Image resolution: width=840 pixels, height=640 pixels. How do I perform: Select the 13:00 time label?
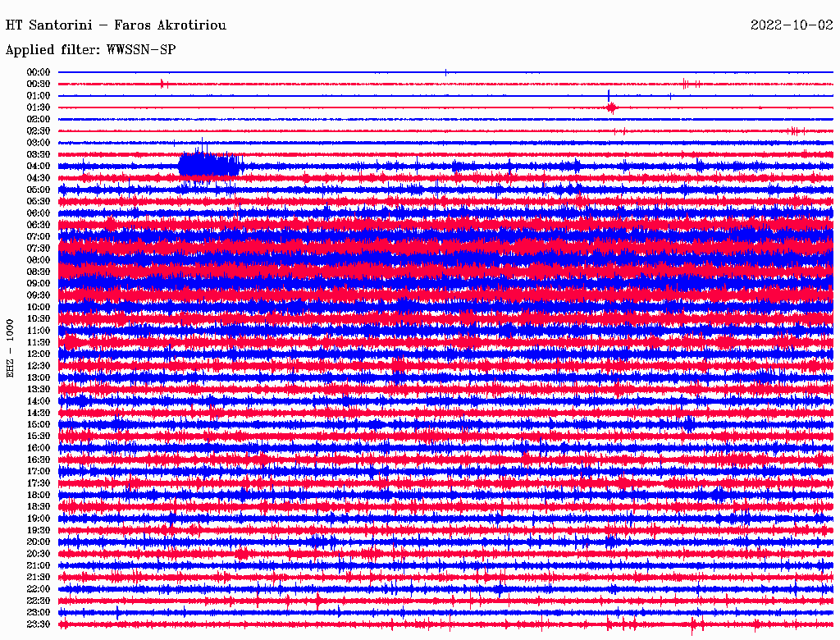pyautogui.click(x=39, y=377)
